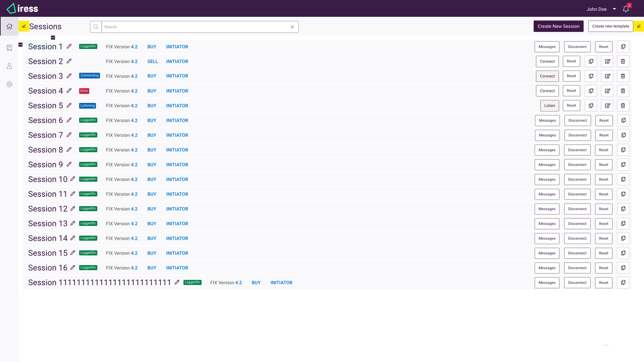This screenshot has width=644, height=362.
Task: Open Messages for Session 14
Action: [547, 238]
